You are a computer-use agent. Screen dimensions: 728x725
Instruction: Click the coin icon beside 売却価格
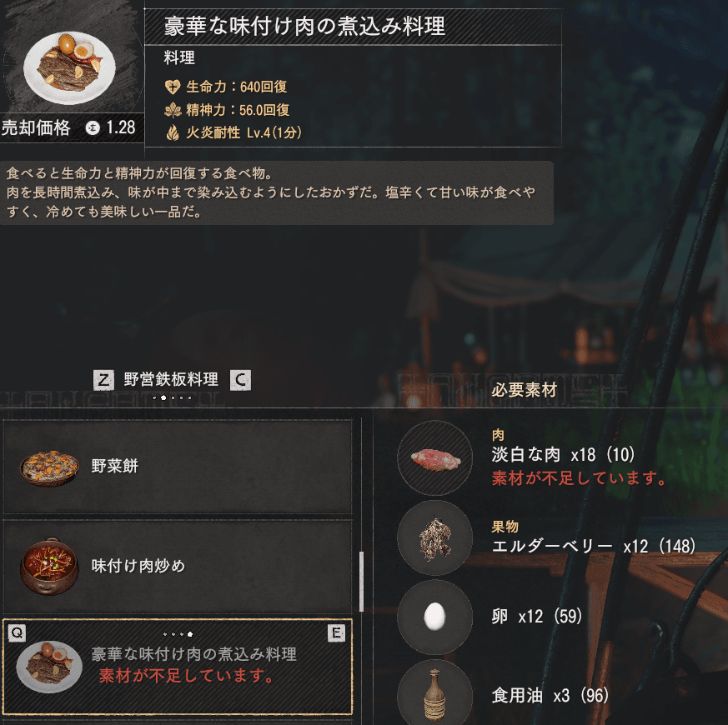click(x=93, y=127)
